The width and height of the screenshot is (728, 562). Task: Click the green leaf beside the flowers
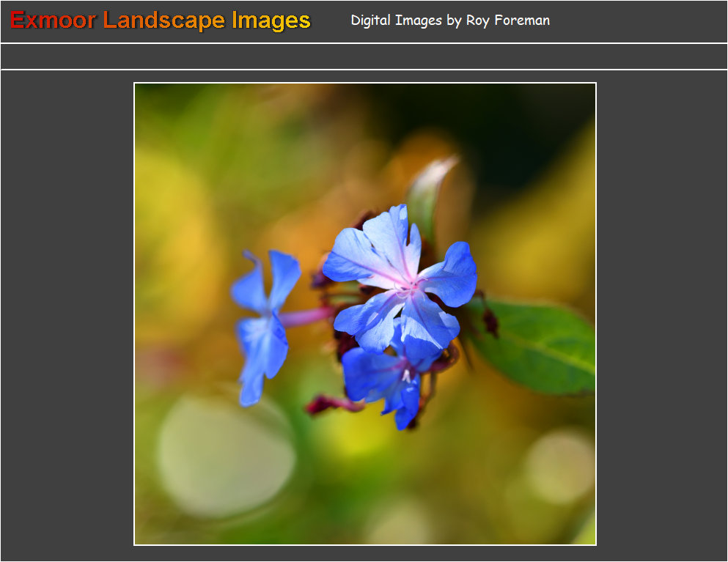pos(539,343)
